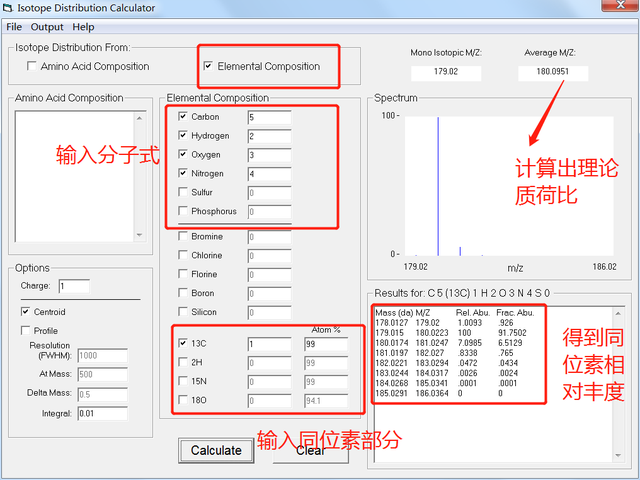Enable the Profile checkbox
The width and height of the screenshot is (640, 480).
pos(26,331)
